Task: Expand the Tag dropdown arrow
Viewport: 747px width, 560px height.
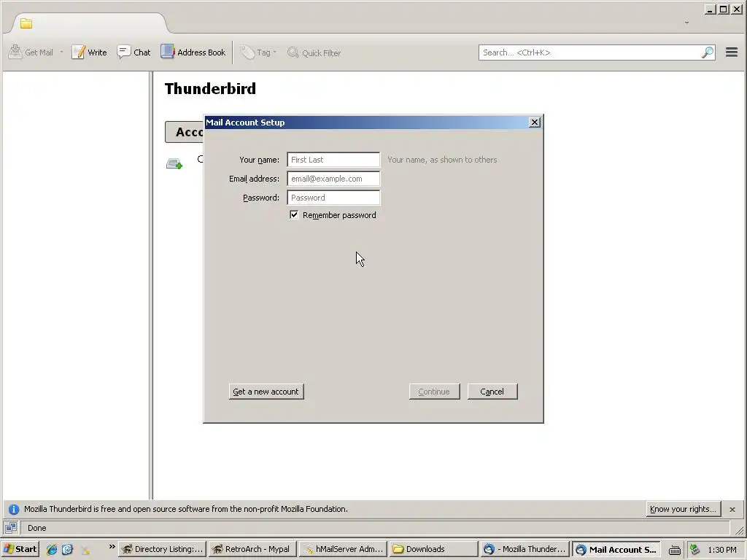Action: [275, 52]
